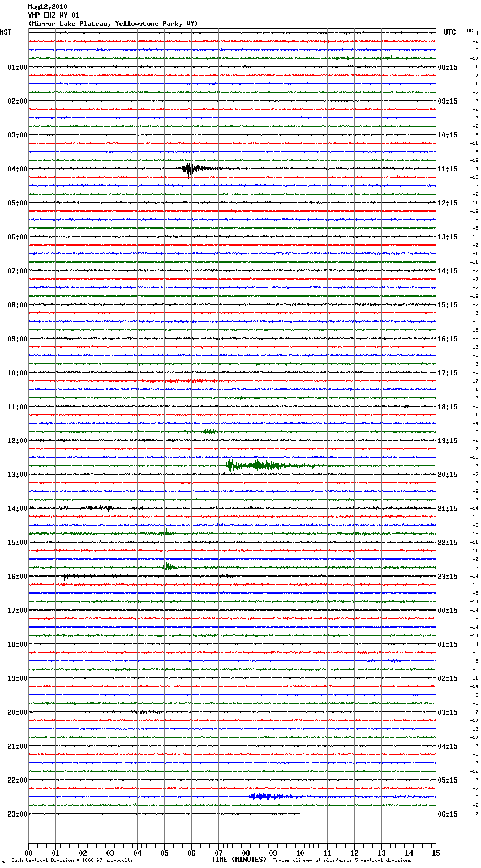Select the 21:00 MST time label

click(17, 746)
